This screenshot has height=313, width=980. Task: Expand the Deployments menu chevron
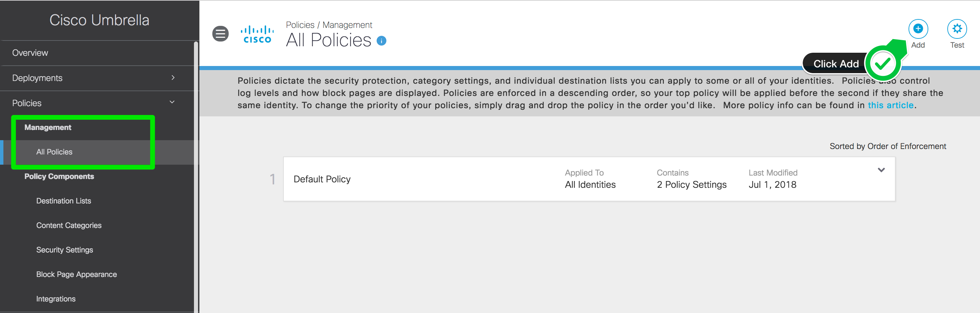point(173,78)
